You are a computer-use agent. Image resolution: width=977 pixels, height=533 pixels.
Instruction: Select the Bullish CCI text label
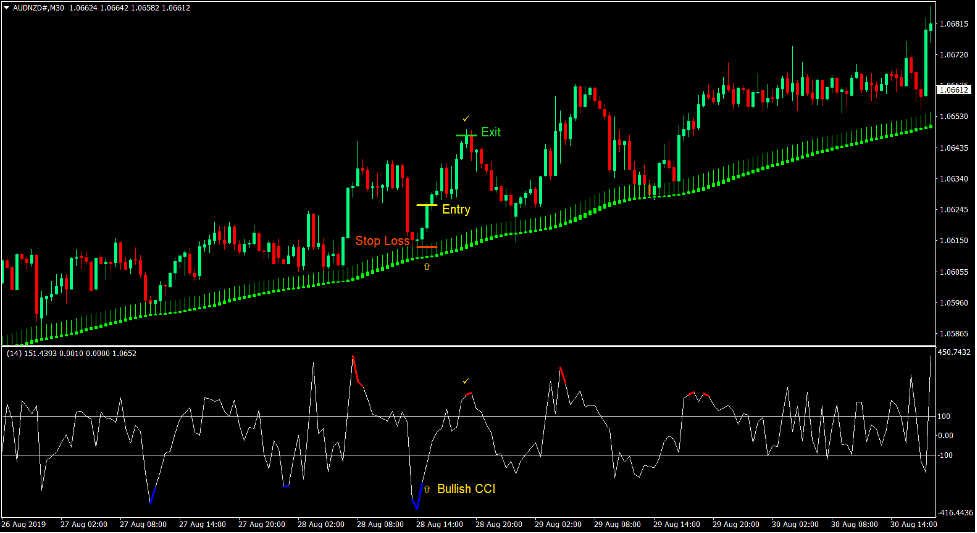466,490
